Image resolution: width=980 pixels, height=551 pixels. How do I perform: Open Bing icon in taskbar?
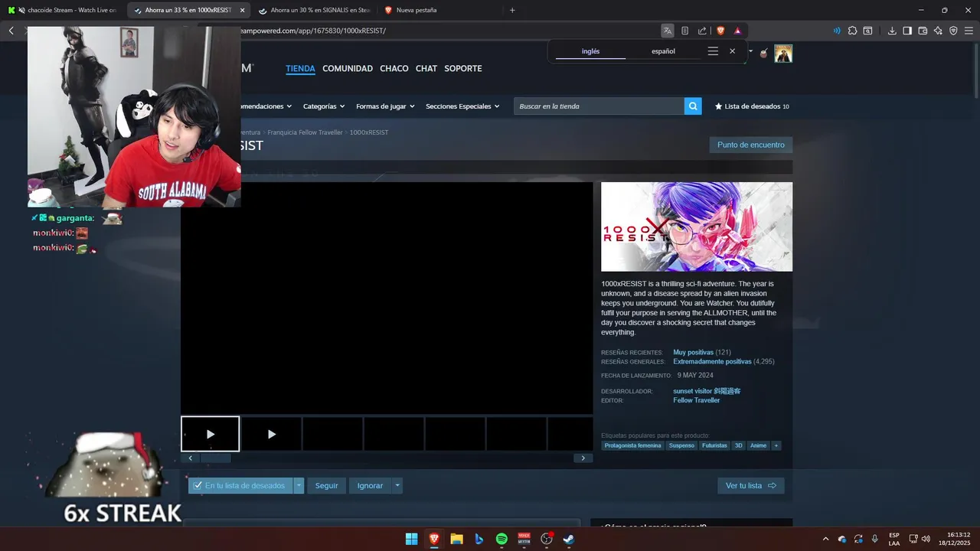click(x=479, y=539)
